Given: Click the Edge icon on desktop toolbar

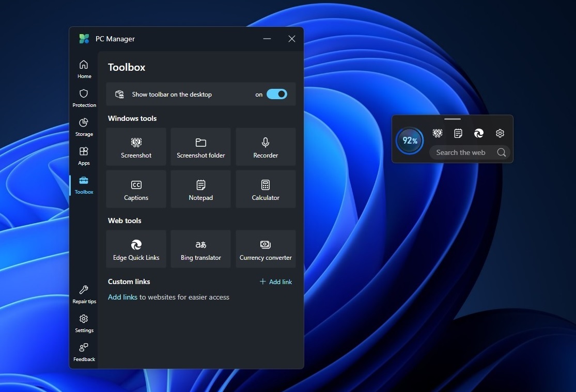Looking at the screenshot, I should (479, 133).
